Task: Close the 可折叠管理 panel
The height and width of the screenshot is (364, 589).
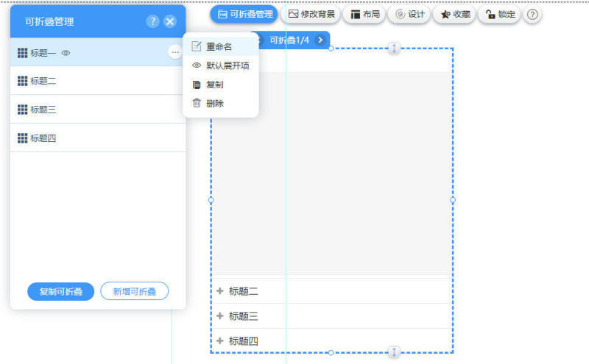Action: (170, 21)
